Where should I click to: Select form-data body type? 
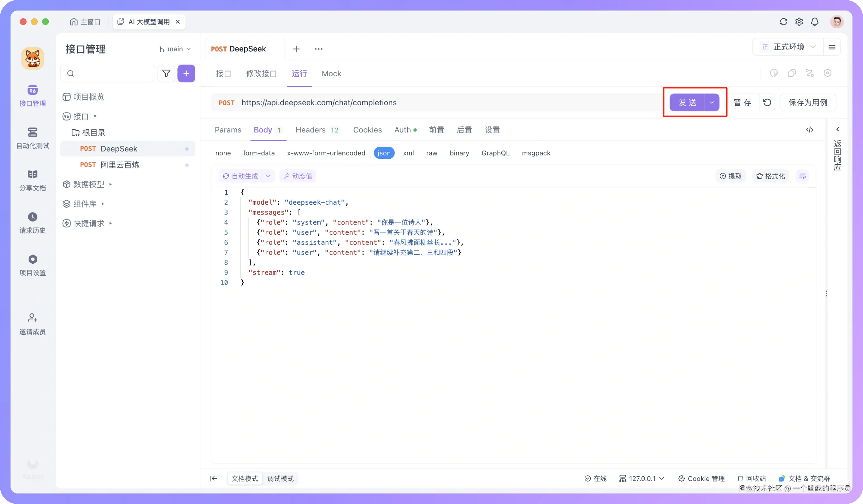click(258, 153)
